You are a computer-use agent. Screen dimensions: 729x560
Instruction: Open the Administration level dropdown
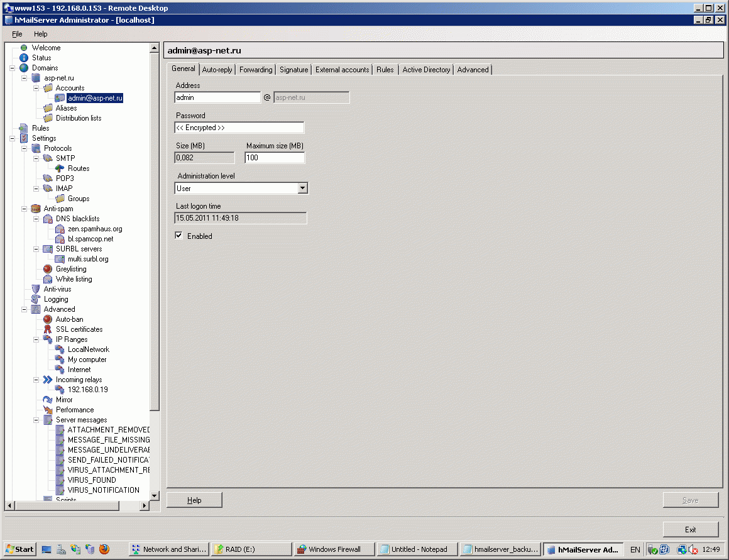[x=303, y=188]
